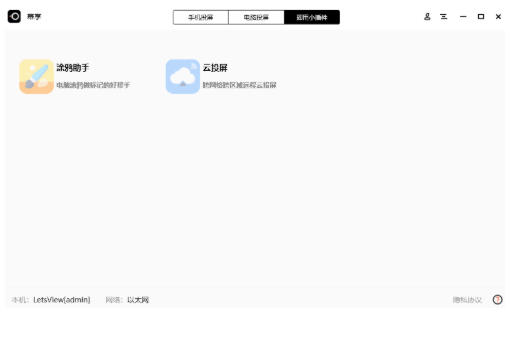Click the 以太网 network status text
Screen dimensions: 510x360
138,300
